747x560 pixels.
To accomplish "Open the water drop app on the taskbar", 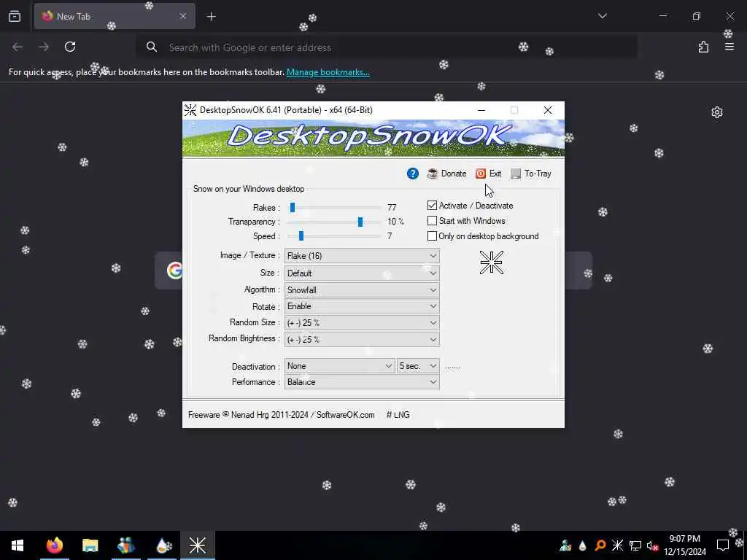I will click(x=162, y=545).
